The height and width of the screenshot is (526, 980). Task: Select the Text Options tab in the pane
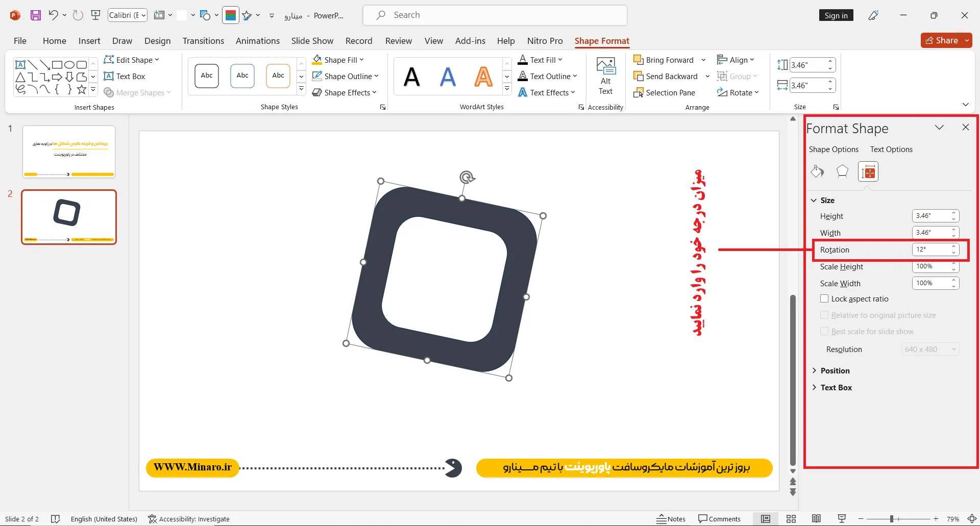coord(891,149)
